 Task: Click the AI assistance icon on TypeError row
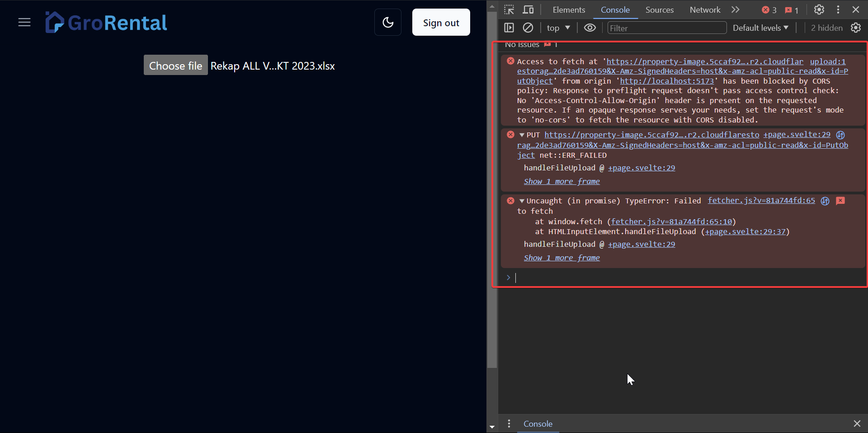click(825, 201)
